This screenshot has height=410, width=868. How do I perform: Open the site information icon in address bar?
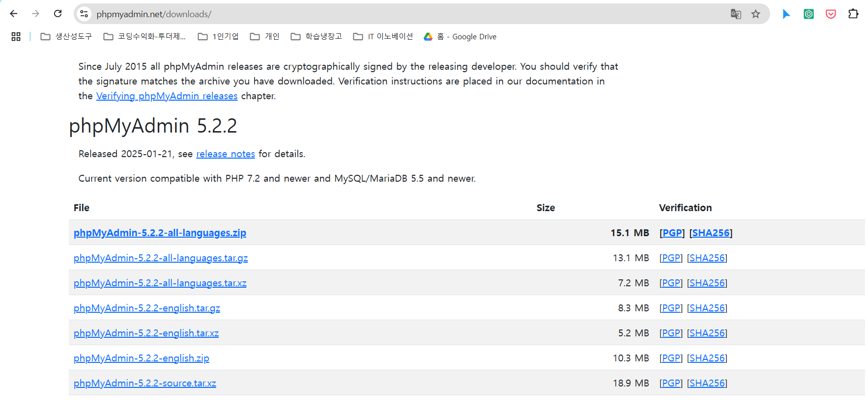tap(85, 14)
